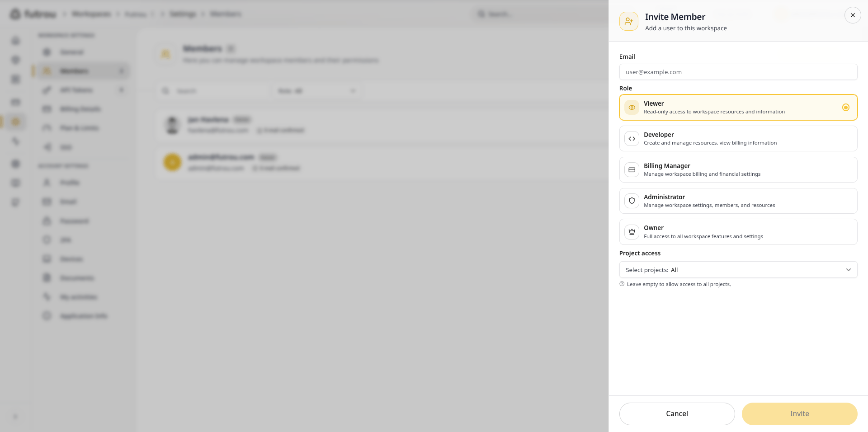This screenshot has height=432, width=868.
Task: Click the Administrator shield icon
Action: [x=632, y=201]
